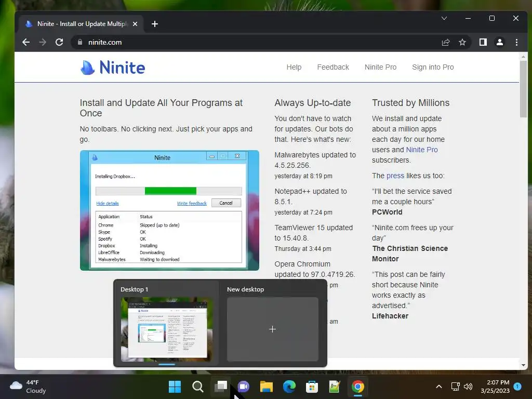Reload the ninite.com page
Viewport: 532px width, 399px height.
(59, 42)
